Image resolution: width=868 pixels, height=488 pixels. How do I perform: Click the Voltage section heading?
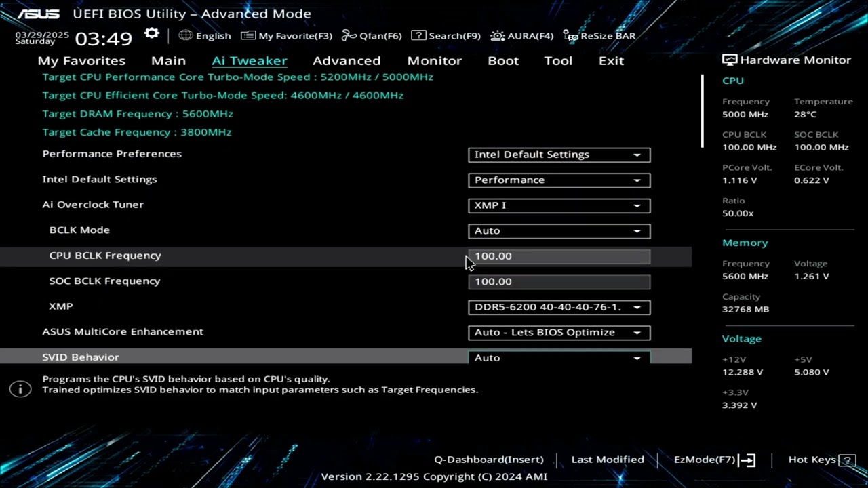coord(742,339)
